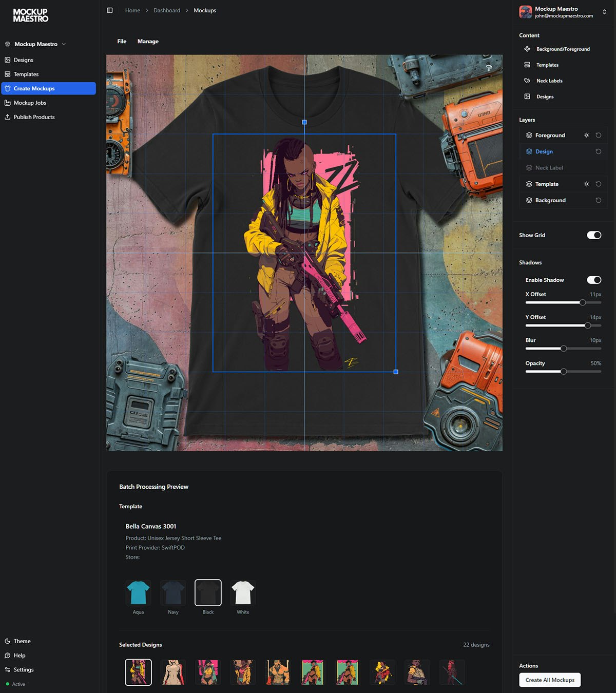Open the Manage menu

pos(148,41)
